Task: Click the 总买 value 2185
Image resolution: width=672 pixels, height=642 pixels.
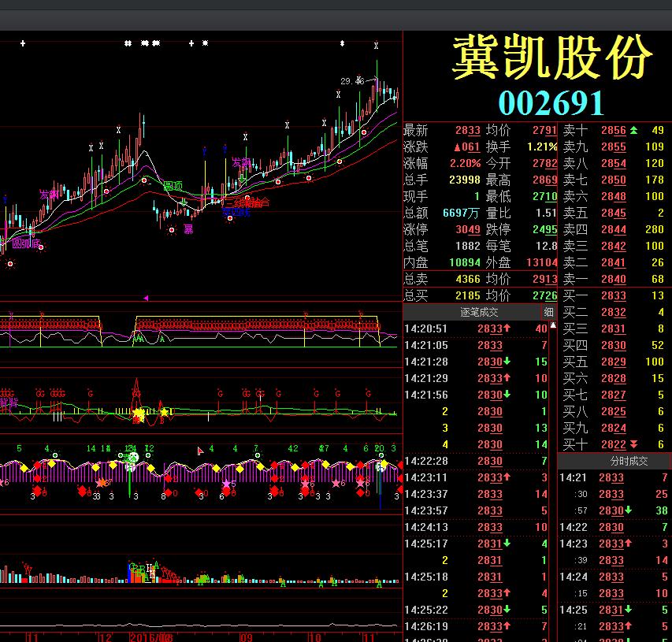Action: click(x=468, y=295)
